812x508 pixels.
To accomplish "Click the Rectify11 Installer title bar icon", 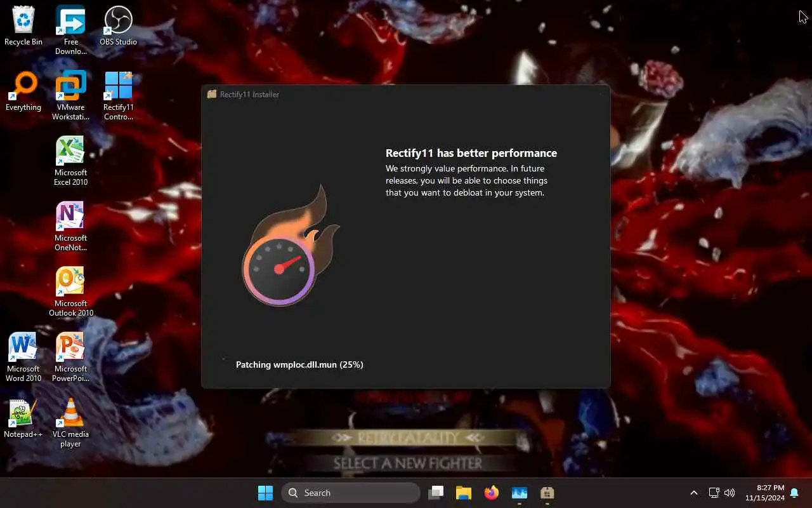I will pyautogui.click(x=212, y=94).
